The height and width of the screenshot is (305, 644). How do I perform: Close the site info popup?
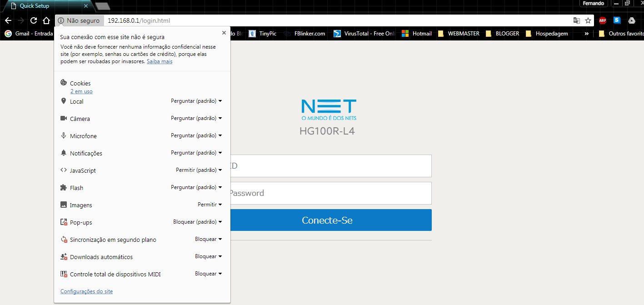pos(224,33)
